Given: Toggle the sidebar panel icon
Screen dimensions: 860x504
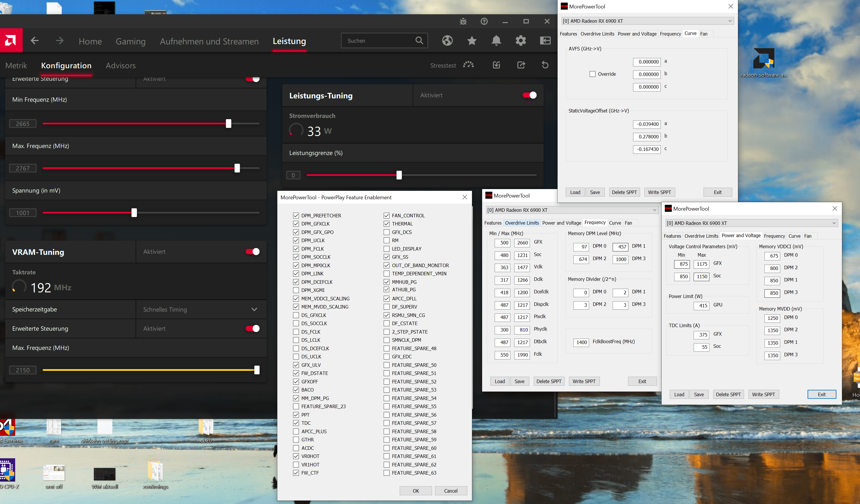Looking at the screenshot, I should 545,40.
